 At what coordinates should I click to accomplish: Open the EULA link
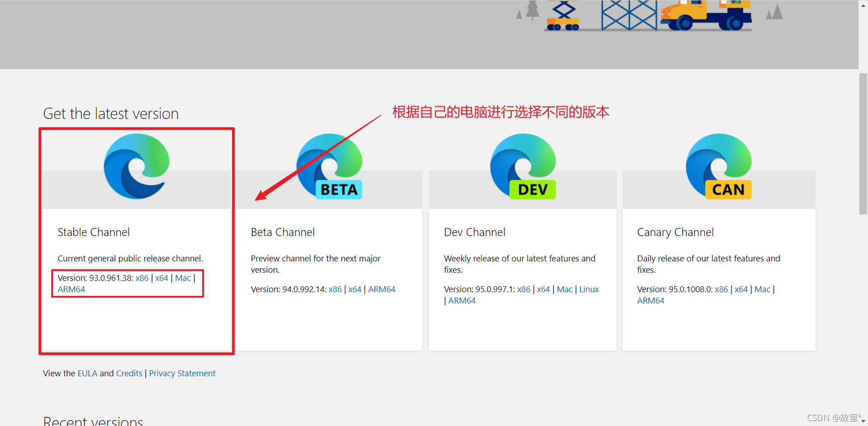point(87,374)
